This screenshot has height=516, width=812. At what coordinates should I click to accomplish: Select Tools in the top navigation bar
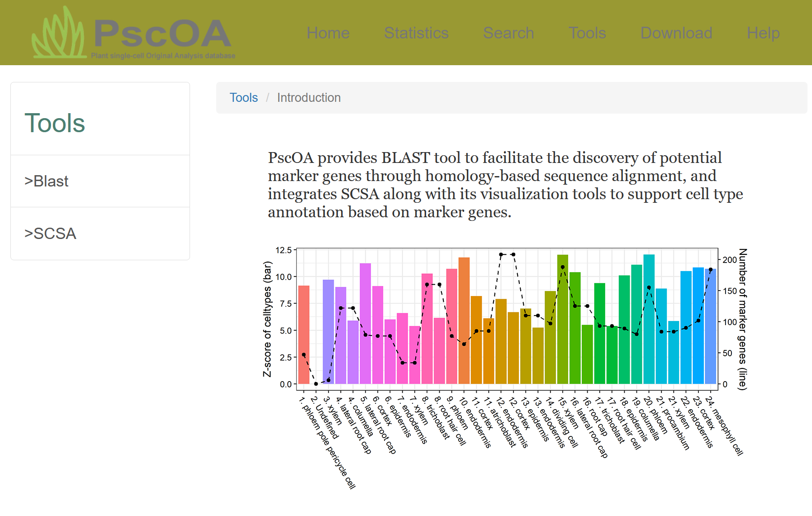[x=587, y=33]
